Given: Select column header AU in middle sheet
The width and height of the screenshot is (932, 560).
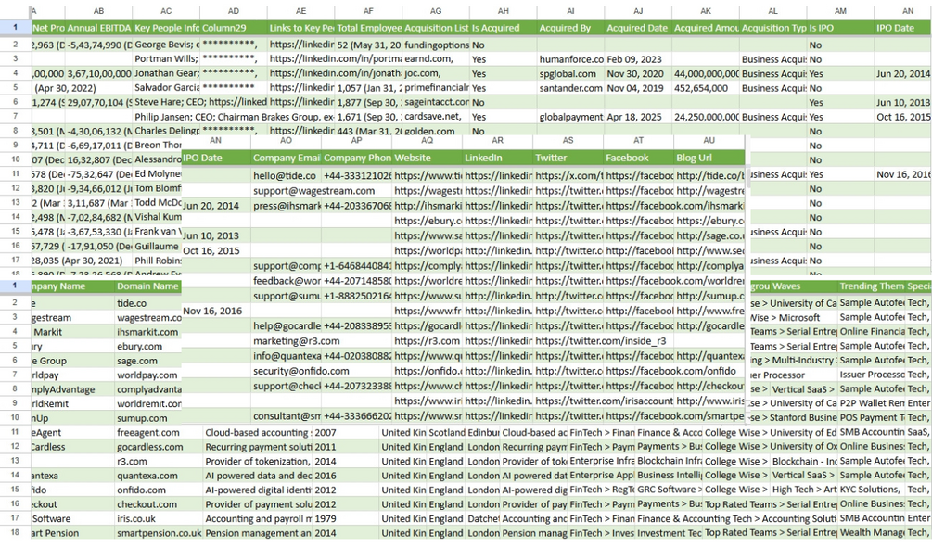Looking at the screenshot, I should coord(709,140).
